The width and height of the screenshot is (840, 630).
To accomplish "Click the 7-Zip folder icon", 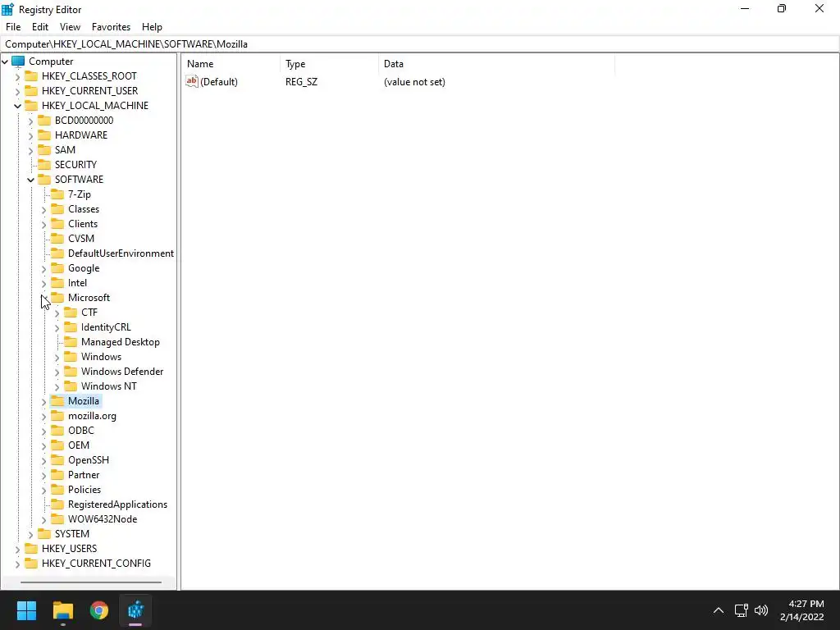I will 57,194.
